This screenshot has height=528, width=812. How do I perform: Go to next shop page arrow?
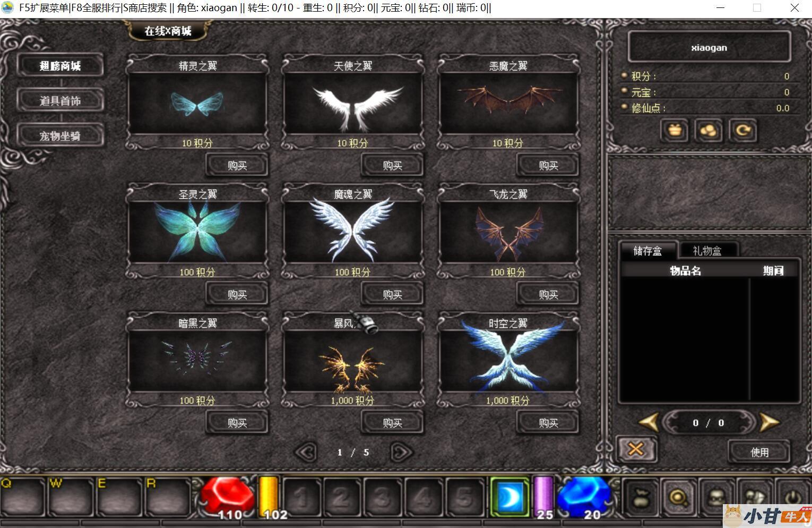pos(401,452)
